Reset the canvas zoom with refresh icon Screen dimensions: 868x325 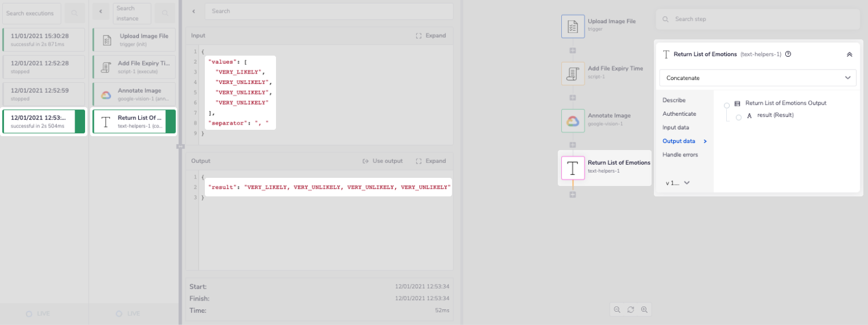click(631, 310)
